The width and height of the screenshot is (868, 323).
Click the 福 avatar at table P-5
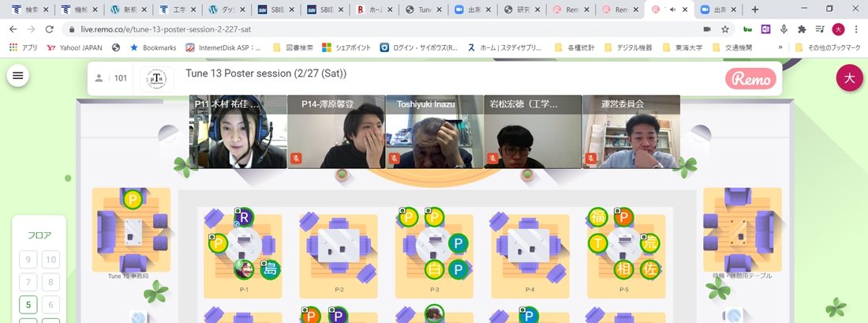pos(598,217)
